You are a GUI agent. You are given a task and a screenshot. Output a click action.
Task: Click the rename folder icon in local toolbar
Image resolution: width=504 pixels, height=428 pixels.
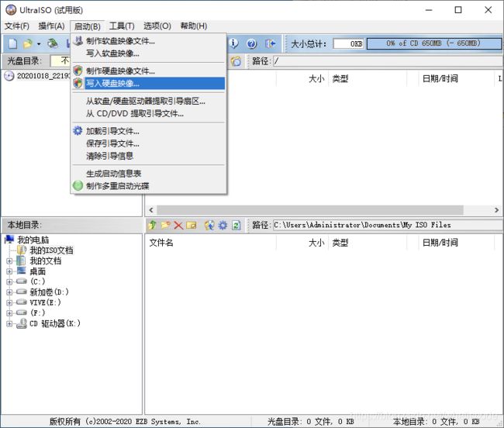point(192,225)
